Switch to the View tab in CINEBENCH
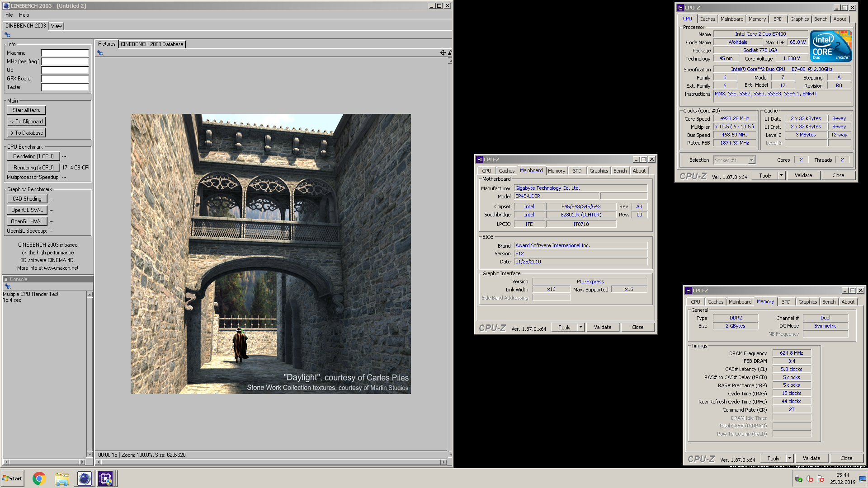The width and height of the screenshot is (868, 488). 56,26
